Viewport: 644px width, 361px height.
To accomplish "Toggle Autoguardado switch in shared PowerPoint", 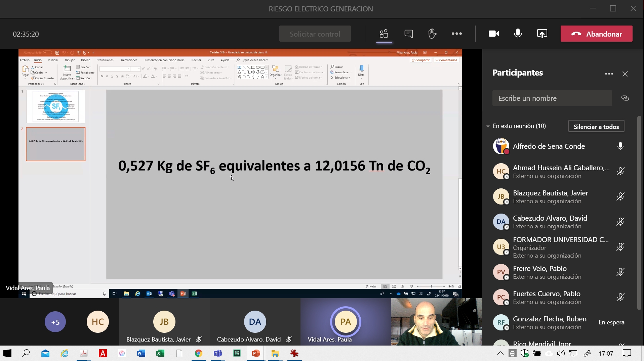I will [x=47, y=53].
